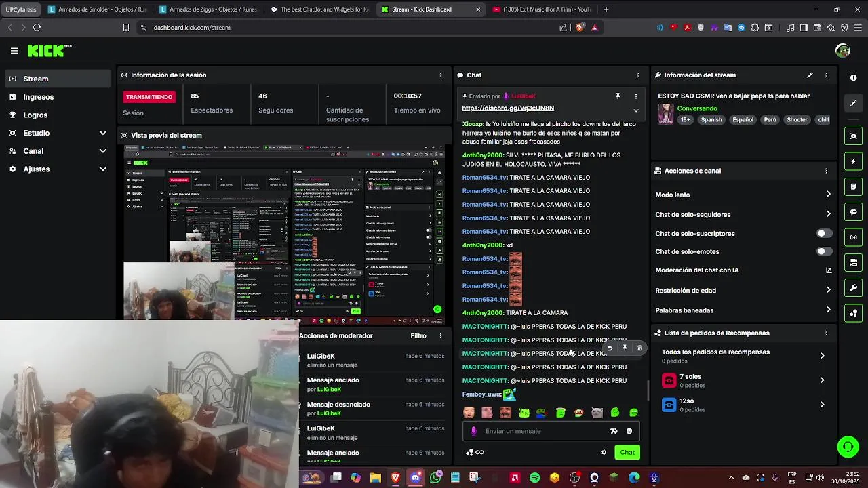
Task: Open WhatsApp from the taskbar
Action: (x=435, y=478)
